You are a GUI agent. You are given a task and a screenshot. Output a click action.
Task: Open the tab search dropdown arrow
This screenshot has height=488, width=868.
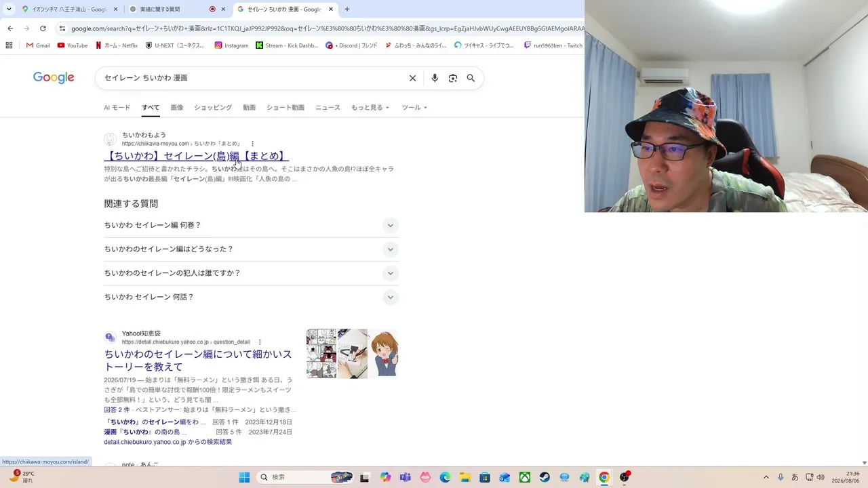click(9, 9)
